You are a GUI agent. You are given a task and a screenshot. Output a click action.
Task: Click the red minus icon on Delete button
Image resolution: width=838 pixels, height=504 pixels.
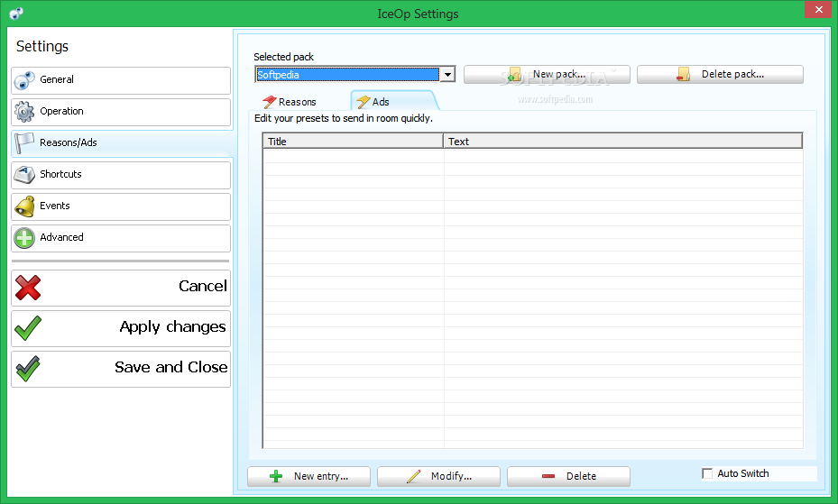(548, 476)
